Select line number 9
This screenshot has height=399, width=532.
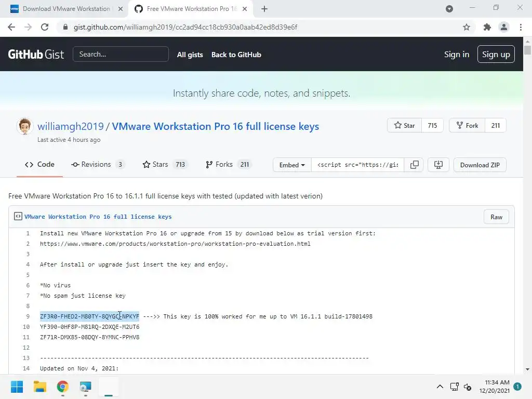click(28, 316)
